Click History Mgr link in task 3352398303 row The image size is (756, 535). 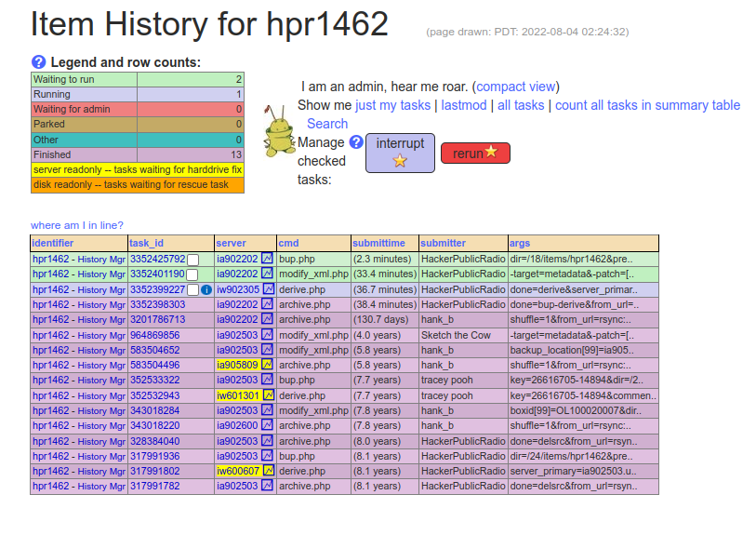click(x=101, y=305)
